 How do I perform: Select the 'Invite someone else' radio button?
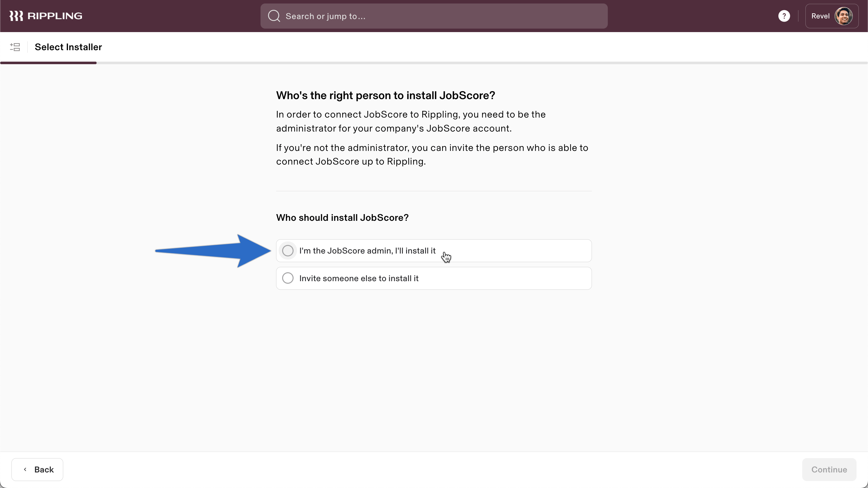coord(288,278)
